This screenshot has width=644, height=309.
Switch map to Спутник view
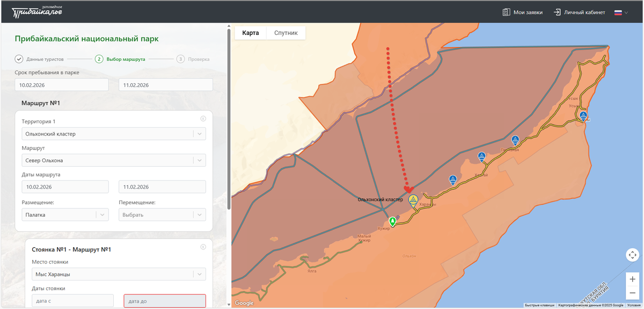[286, 33]
